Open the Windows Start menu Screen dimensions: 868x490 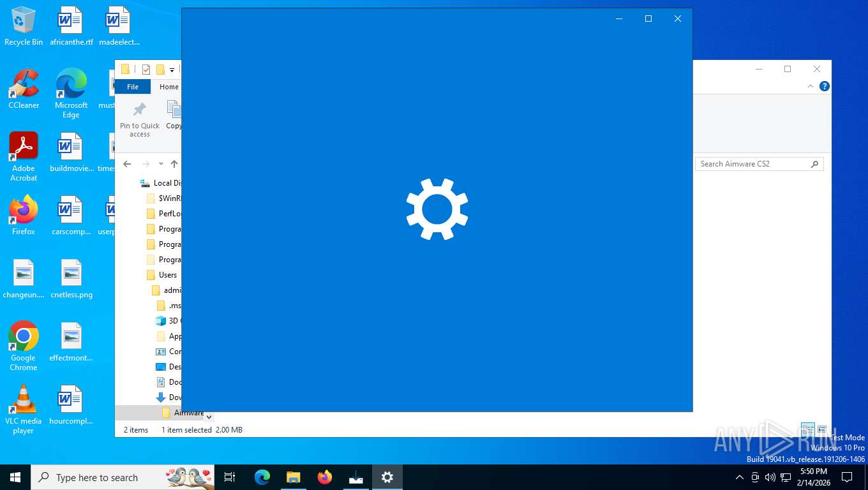click(15, 477)
